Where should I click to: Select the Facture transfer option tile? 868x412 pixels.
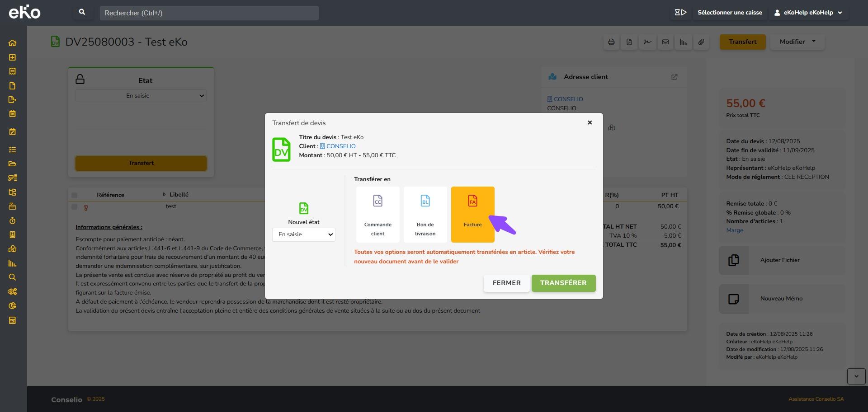pos(472,215)
